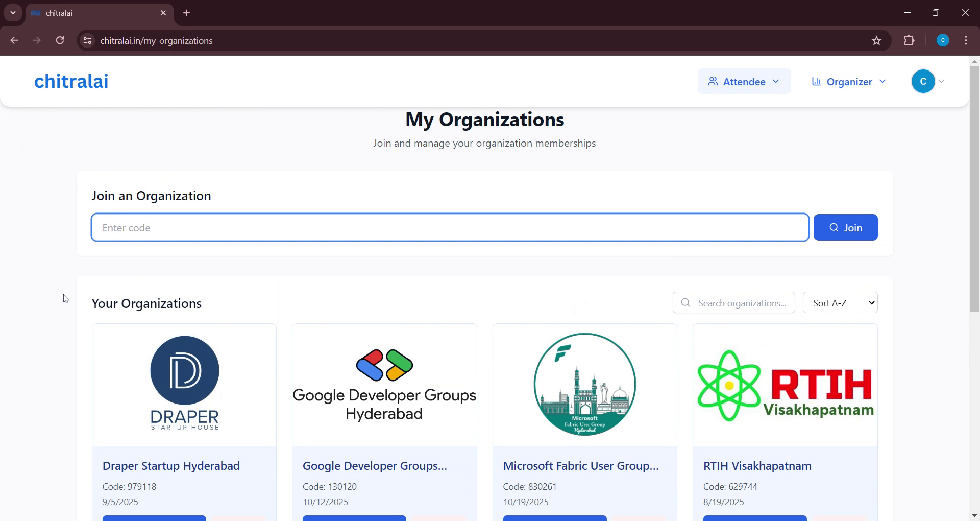The width and height of the screenshot is (980, 521).
Task: Open the Draper Startup Hyderabad organization
Action: [171, 465]
